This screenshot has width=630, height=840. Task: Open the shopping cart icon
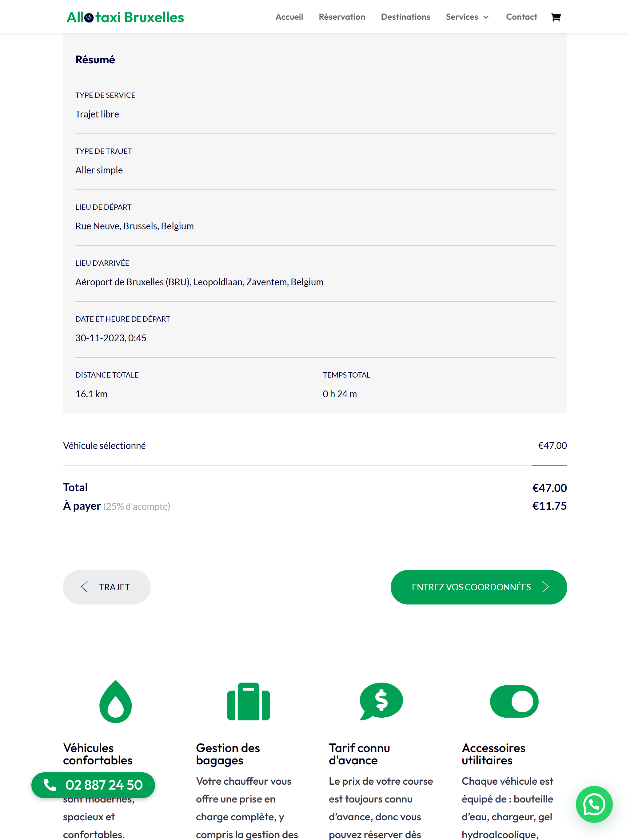point(556,17)
